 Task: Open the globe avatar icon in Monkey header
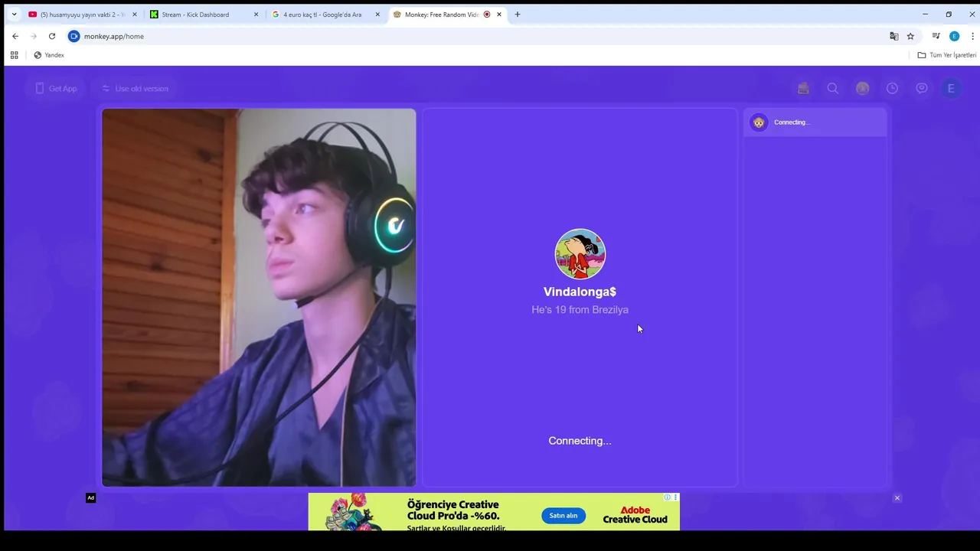pos(863,89)
